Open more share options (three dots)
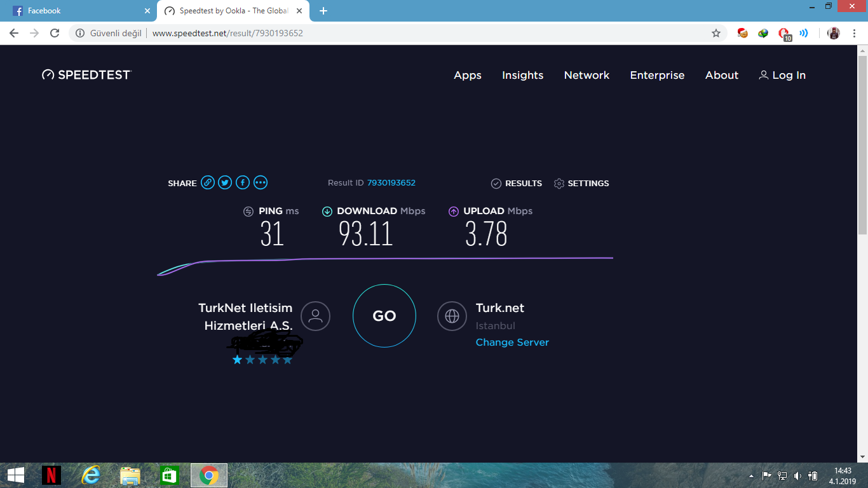Image resolution: width=868 pixels, height=488 pixels. [261, 183]
